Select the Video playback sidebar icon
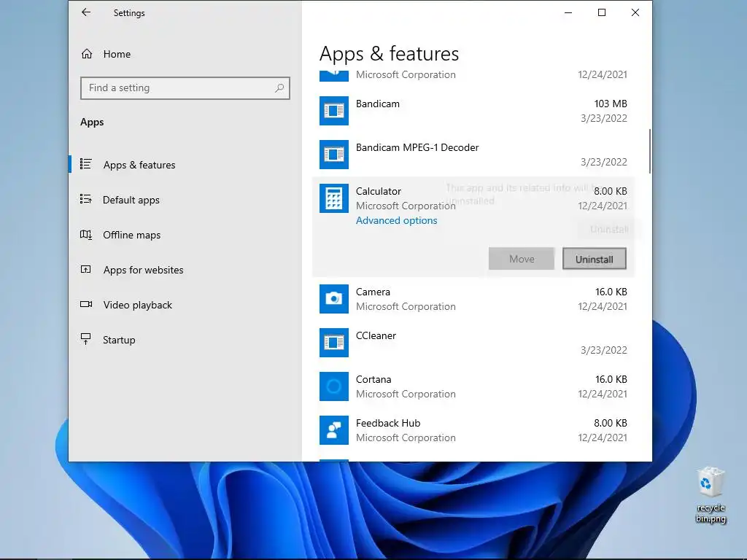The image size is (747, 560). pyautogui.click(x=86, y=304)
